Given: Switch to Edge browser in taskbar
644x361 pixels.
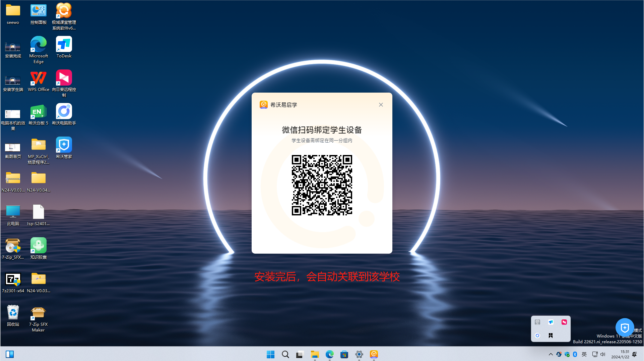Looking at the screenshot, I should click(x=330, y=354).
